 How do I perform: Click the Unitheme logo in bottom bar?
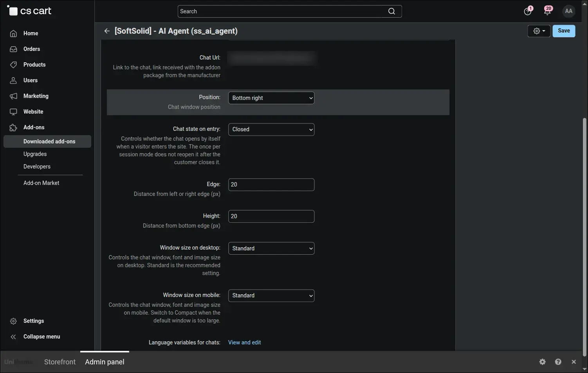point(18,362)
